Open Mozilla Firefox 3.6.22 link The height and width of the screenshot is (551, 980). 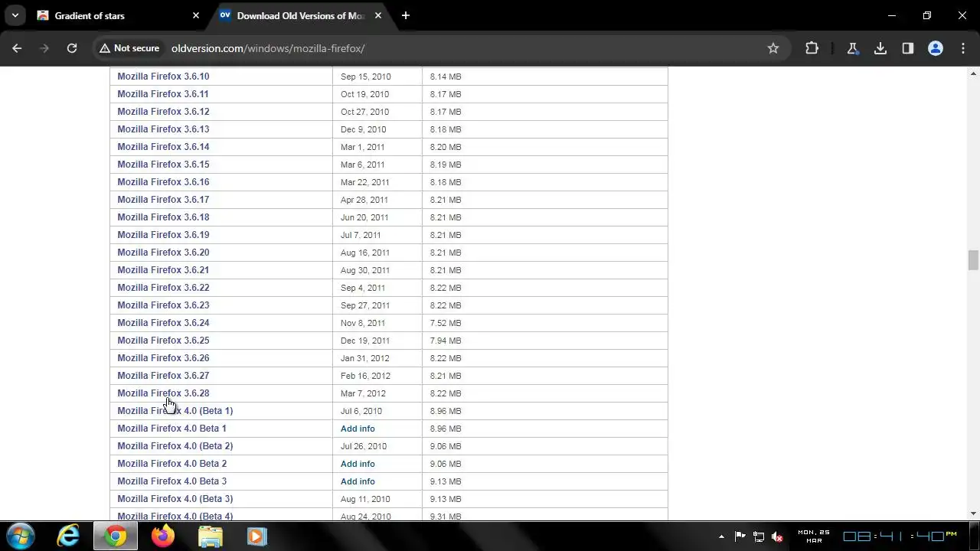click(x=163, y=288)
